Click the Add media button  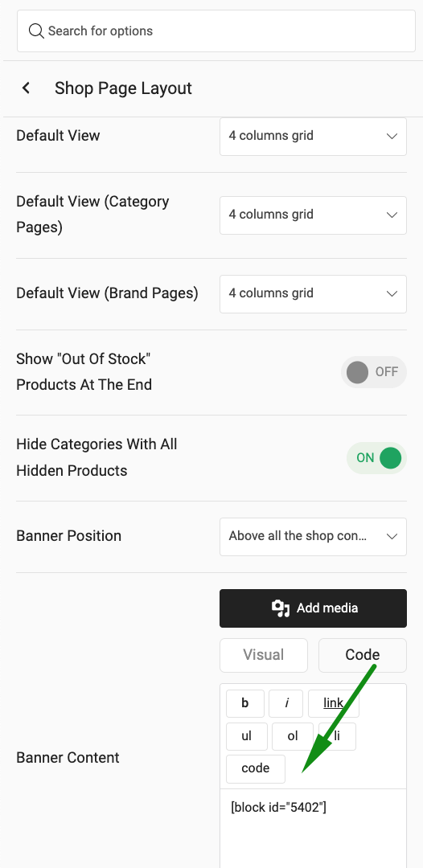click(x=313, y=608)
